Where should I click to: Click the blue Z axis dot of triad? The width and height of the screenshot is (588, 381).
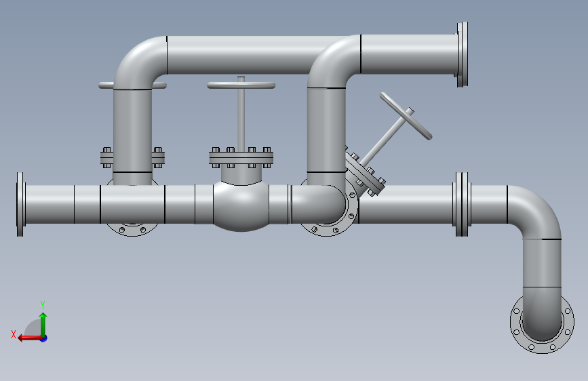[44, 339]
